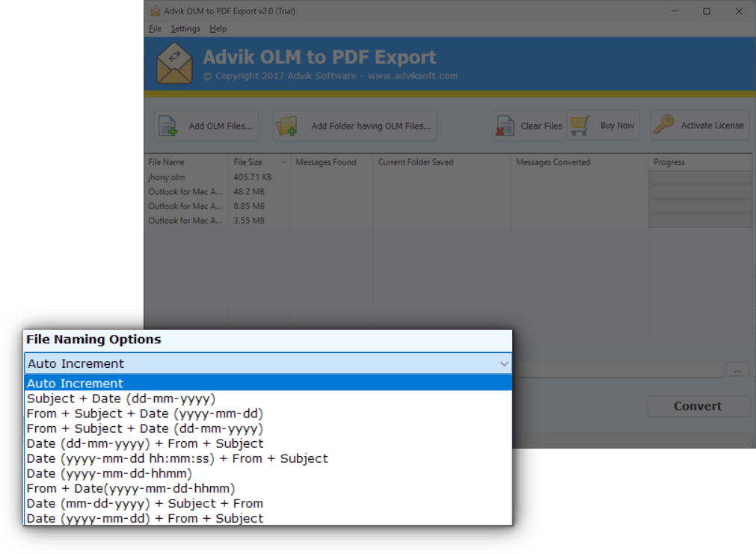756x554 pixels.
Task: Expand the File Naming Options combo box
Action: [268, 363]
